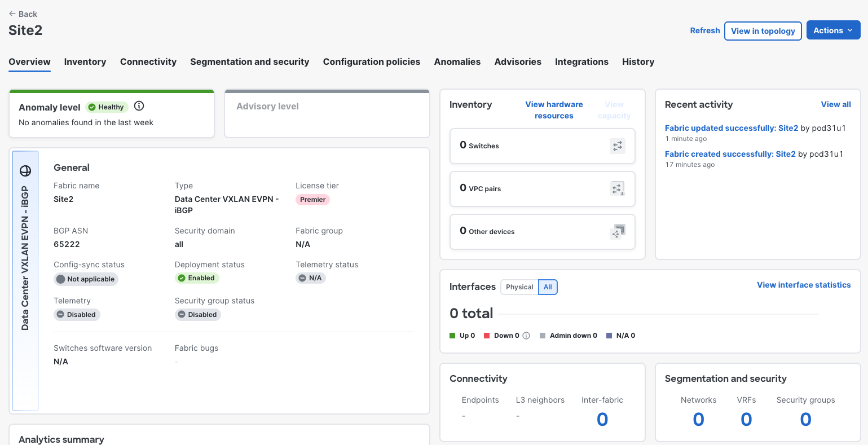The width and height of the screenshot is (868, 445).
Task: Click the Other devices icon
Action: click(x=618, y=232)
